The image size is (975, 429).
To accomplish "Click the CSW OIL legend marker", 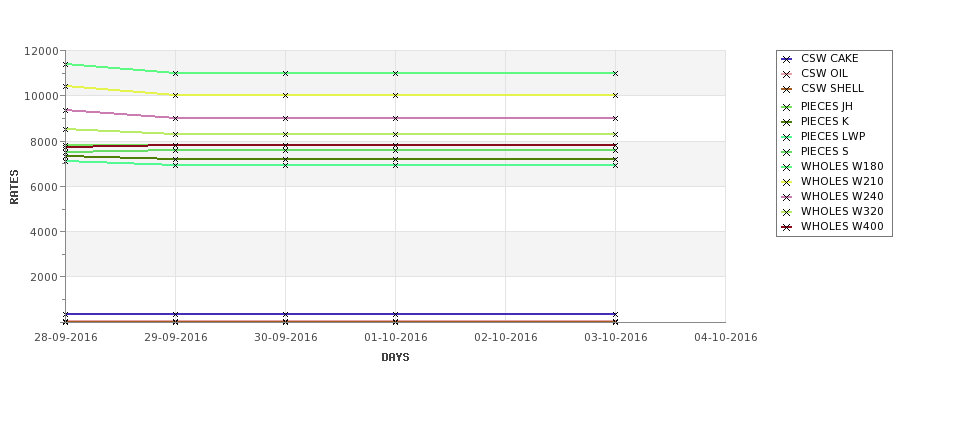I will (787, 74).
